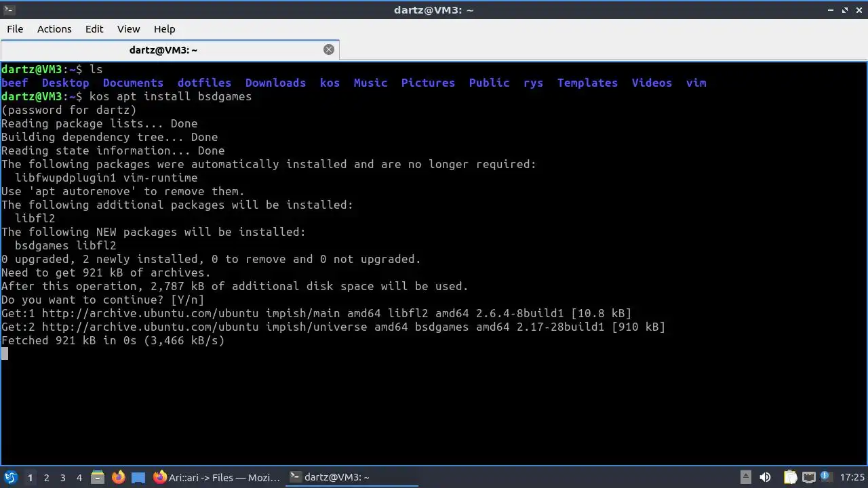Open the volume control tray icon

[x=765, y=477]
